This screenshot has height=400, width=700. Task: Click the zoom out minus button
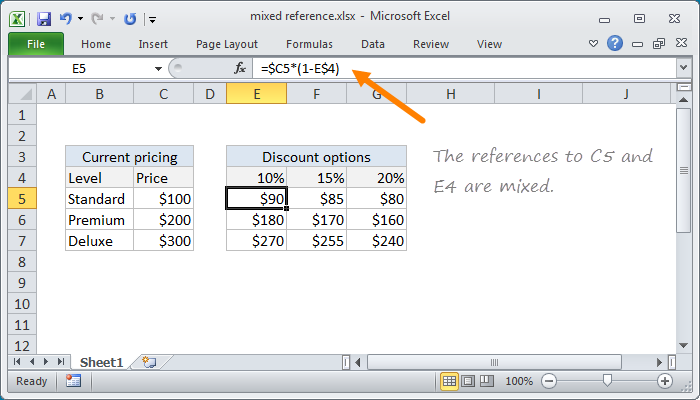click(547, 381)
